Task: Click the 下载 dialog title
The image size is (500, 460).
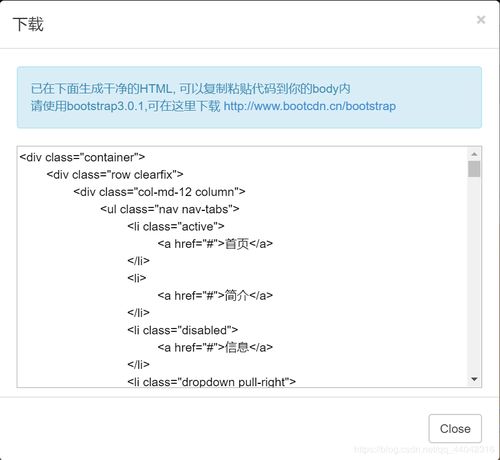Action: (x=28, y=24)
